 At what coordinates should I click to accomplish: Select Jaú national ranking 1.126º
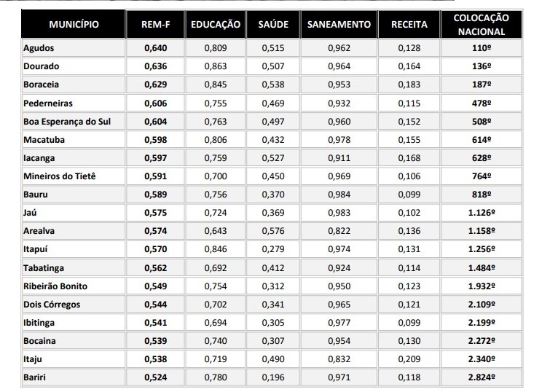click(x=482, y=213)
